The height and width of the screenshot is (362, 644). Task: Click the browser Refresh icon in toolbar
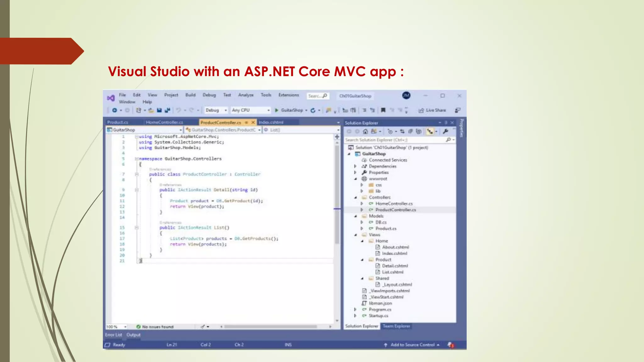[313, 110]
